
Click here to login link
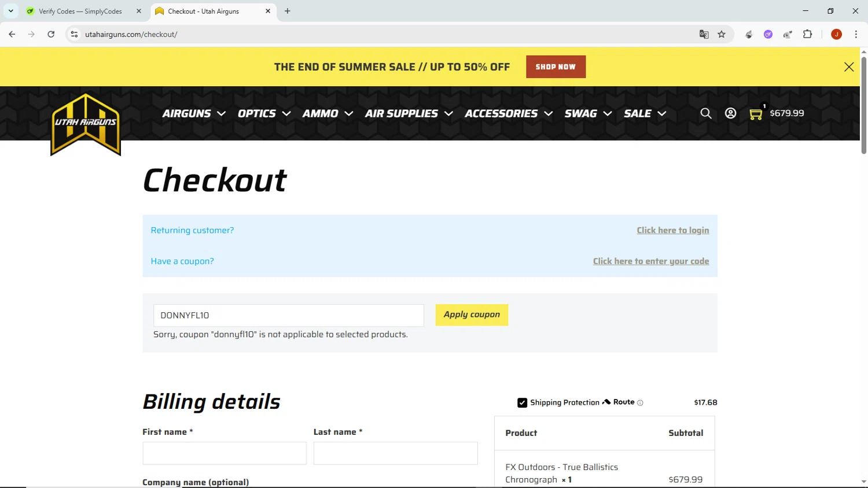pyautogui.click(x=672, y=230)
